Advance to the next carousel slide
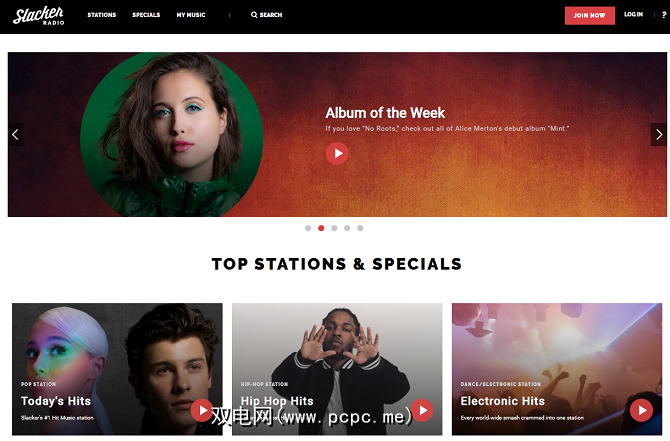 659,135
